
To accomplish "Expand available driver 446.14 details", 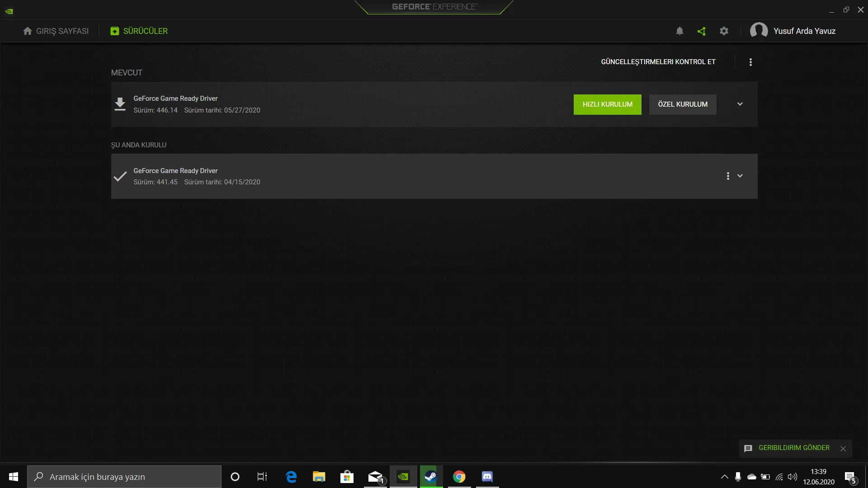I will (740, 104).
